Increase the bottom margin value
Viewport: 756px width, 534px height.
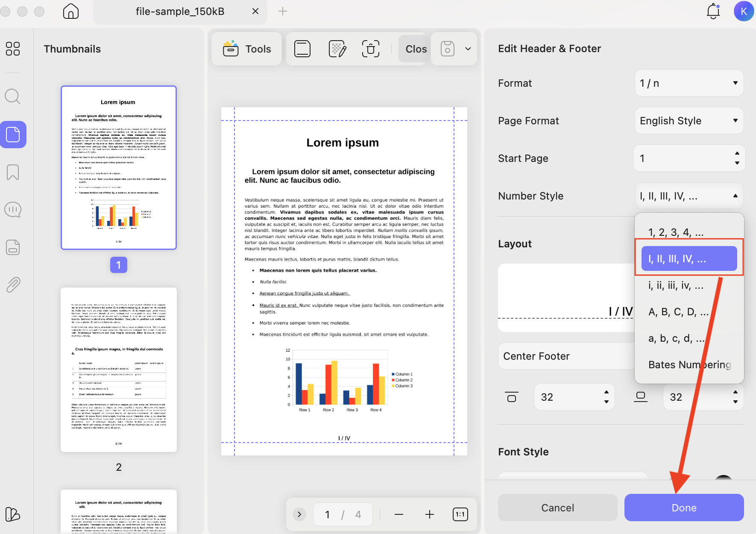click(735, 392)
